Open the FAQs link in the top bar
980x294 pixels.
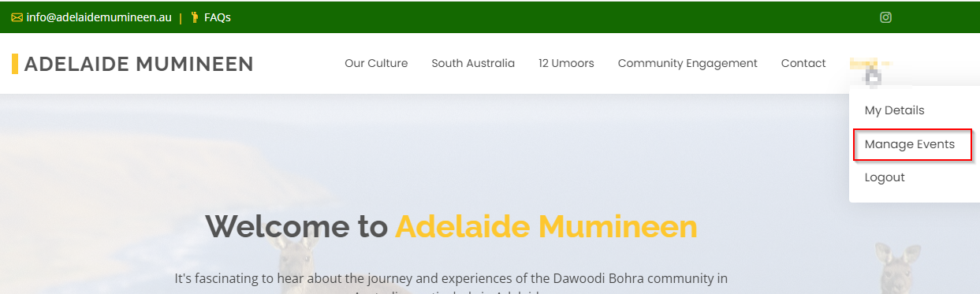[217, 17]
